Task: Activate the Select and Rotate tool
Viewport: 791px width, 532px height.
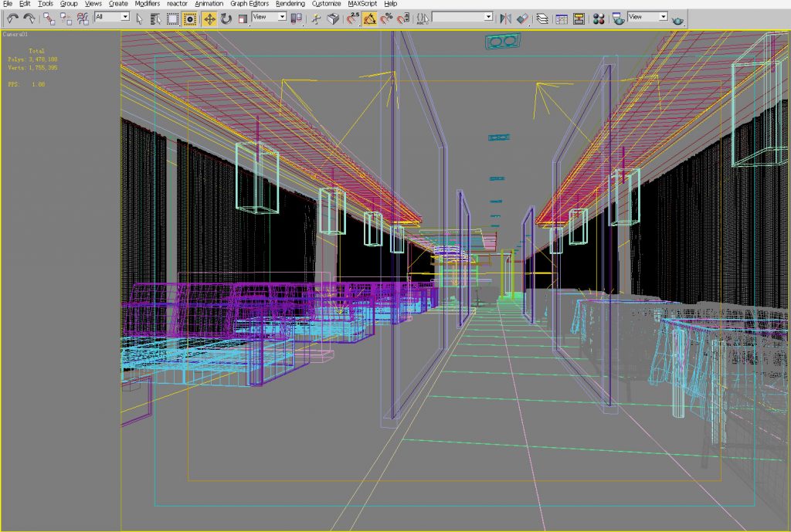Action: coord(224,19)
